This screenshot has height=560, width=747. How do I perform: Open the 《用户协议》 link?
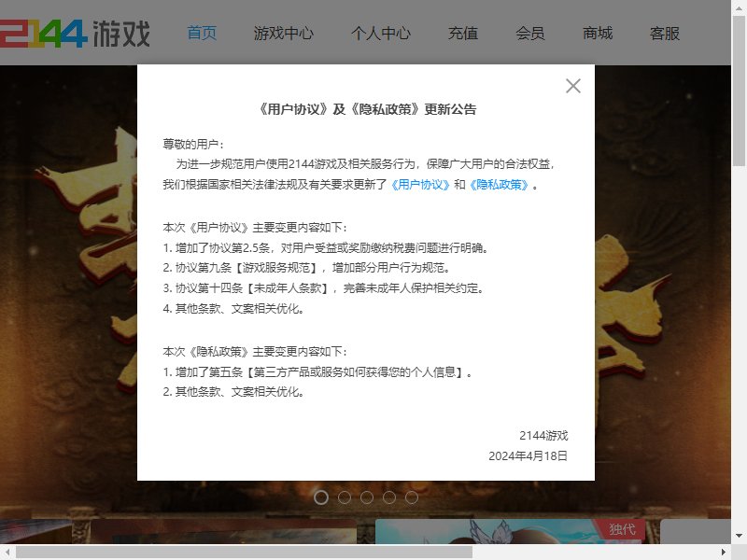click(419, 185)
